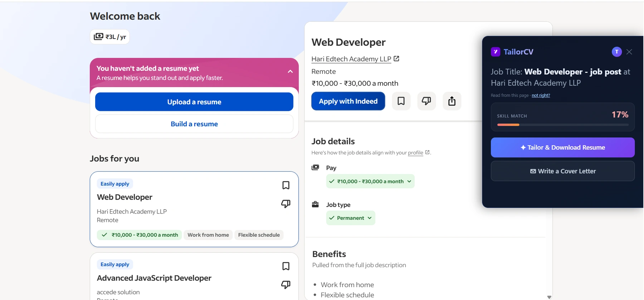The width and height of the screenshot is (644, 300).
Task: Click the ₹3L / yr salary chip
Action: point(110,37)
